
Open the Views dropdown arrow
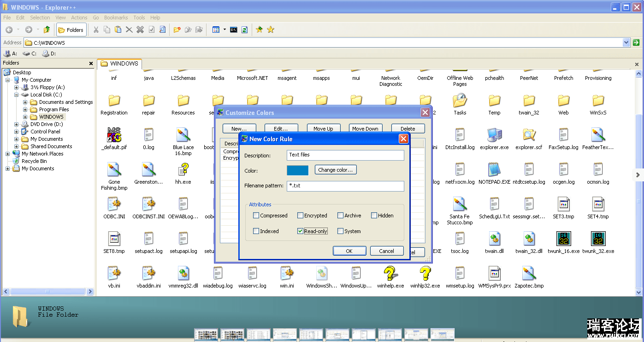225,30
